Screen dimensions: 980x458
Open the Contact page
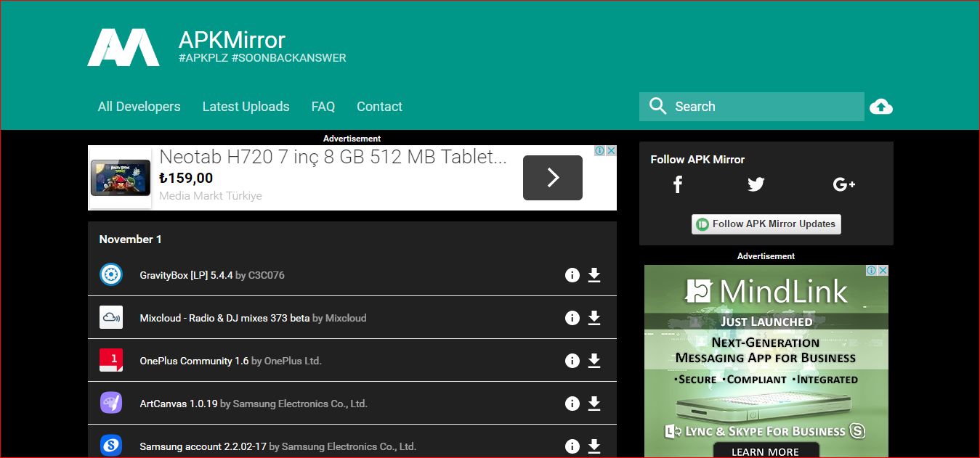pyautogui.click(x=379, y=107)
